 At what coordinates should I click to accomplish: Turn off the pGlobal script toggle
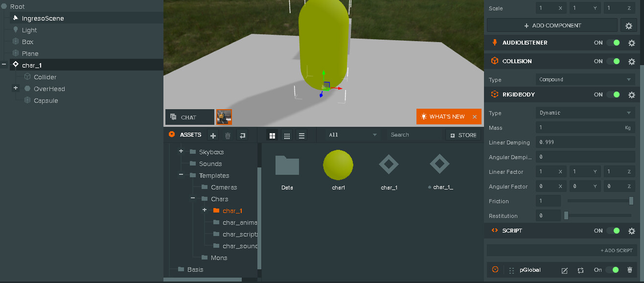point(612,270)
